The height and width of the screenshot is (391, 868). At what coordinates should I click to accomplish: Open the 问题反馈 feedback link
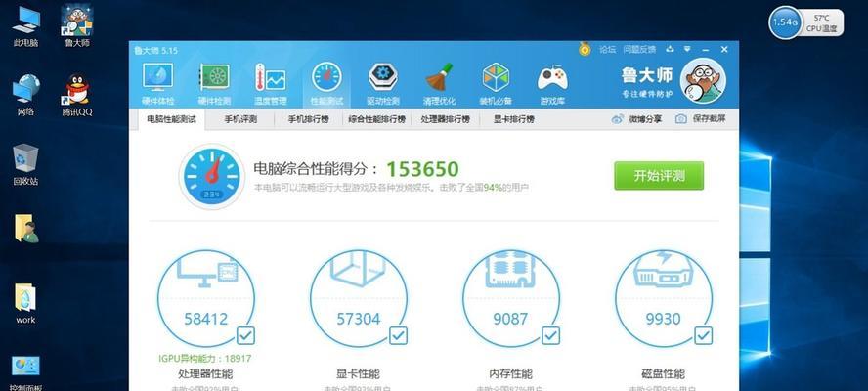(639, 49)
